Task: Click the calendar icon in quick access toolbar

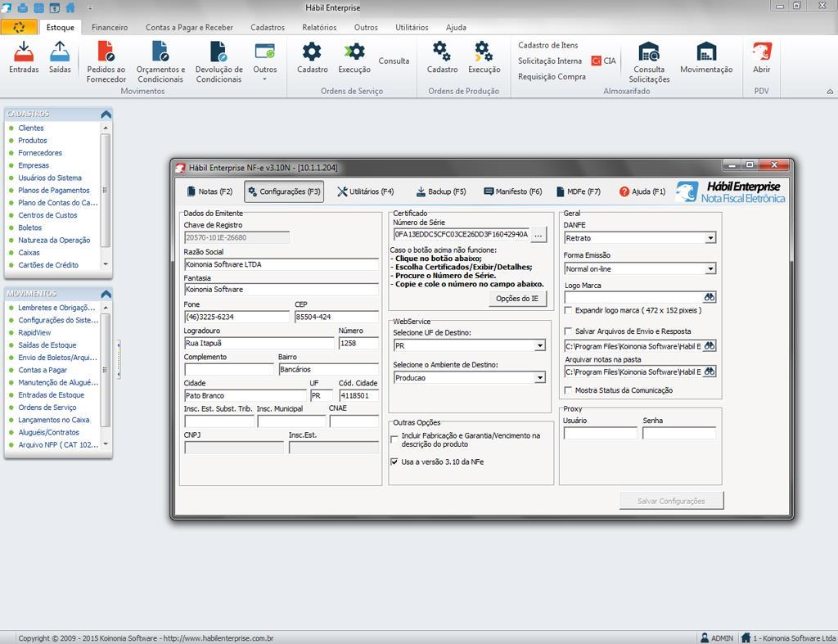Action: tap(55, 7)
